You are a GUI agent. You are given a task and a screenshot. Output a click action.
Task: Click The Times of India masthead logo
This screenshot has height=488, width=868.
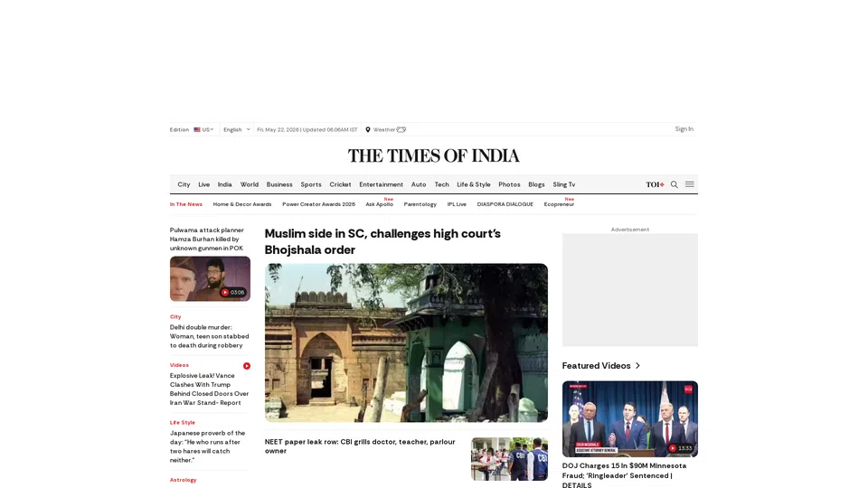[433, 156]
